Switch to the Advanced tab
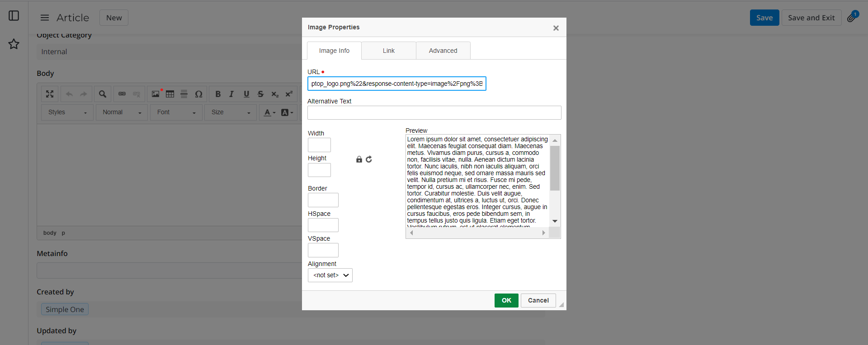The width and height of the screenshot is (868, 345). 443,51
